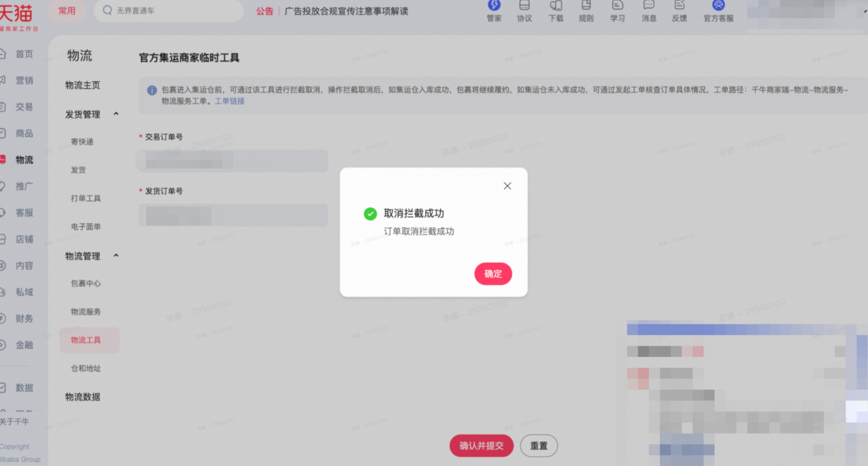This screenshot has width=868, height=466.
Task: Click the 重置 button
Action: click(x=538, y=445)
